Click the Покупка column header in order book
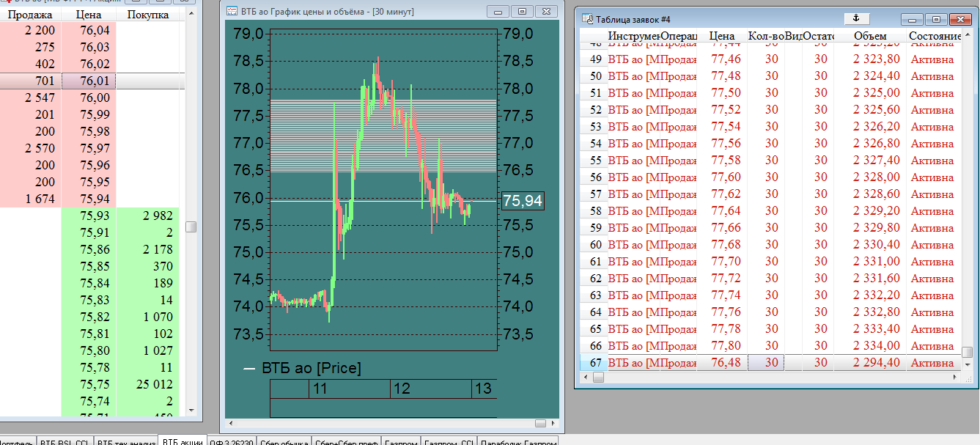This screenshot has width=980, height=445. (x=148, y=15)
